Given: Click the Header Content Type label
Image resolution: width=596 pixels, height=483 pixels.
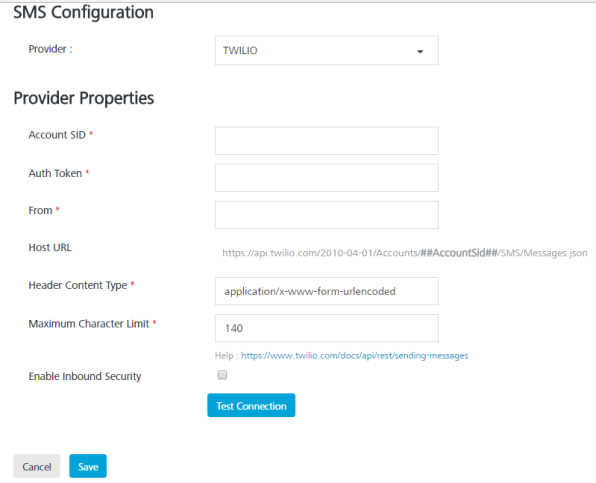Looking at the screenshot, I should (x=78, y=285).
